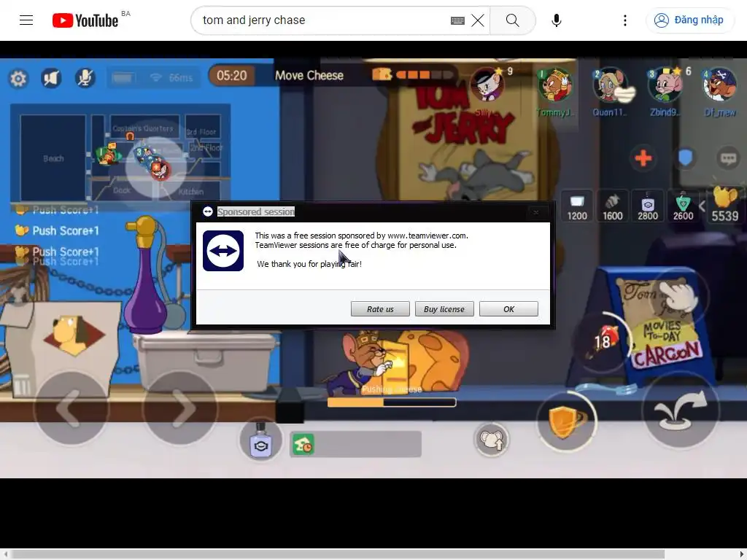Use the perfume bottle item slot
The width and height of the screenshot is (747, 560).
[x=260, y=441]
